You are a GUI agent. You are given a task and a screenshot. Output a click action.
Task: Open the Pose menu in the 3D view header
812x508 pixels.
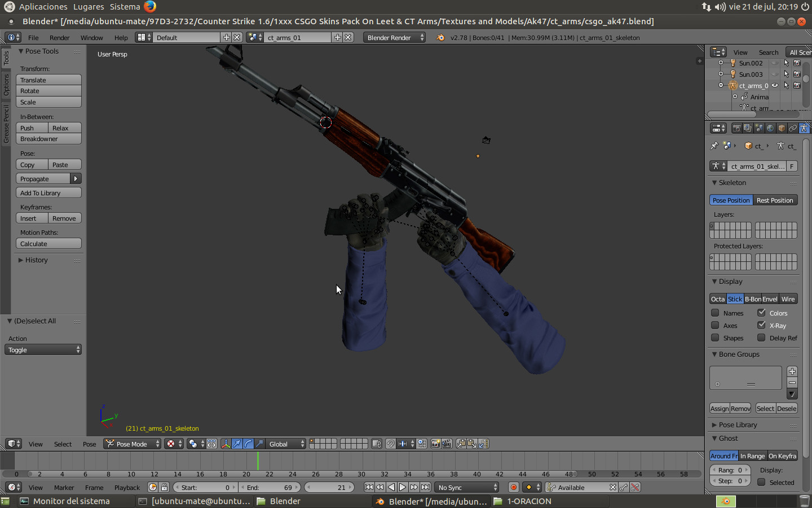(x=89, y=444)
